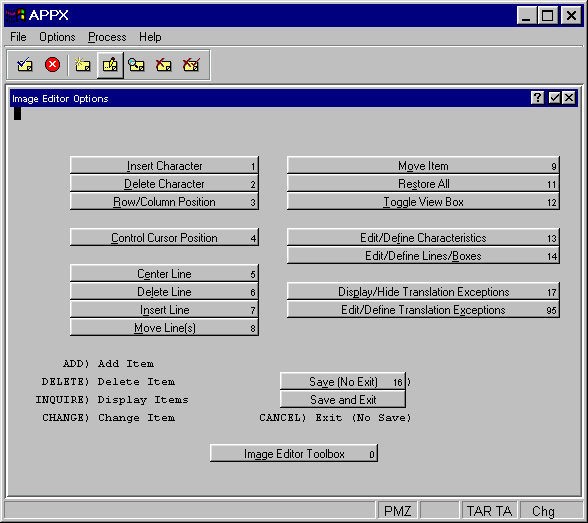Click Edit/Define Translation Exceptions button
Screen dimensions: 588x523
pos(423,309)
